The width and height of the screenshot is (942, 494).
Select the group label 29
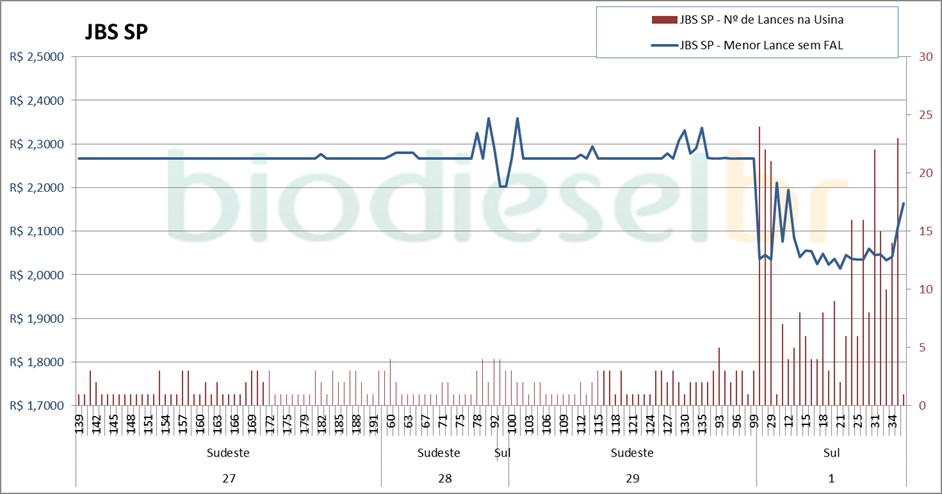pos(632,478)
